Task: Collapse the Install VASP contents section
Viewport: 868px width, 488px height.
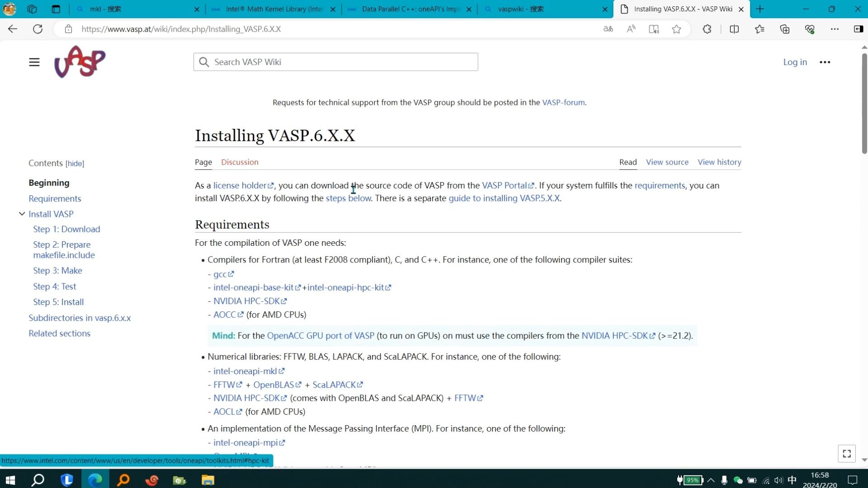Action: (22, 214)
